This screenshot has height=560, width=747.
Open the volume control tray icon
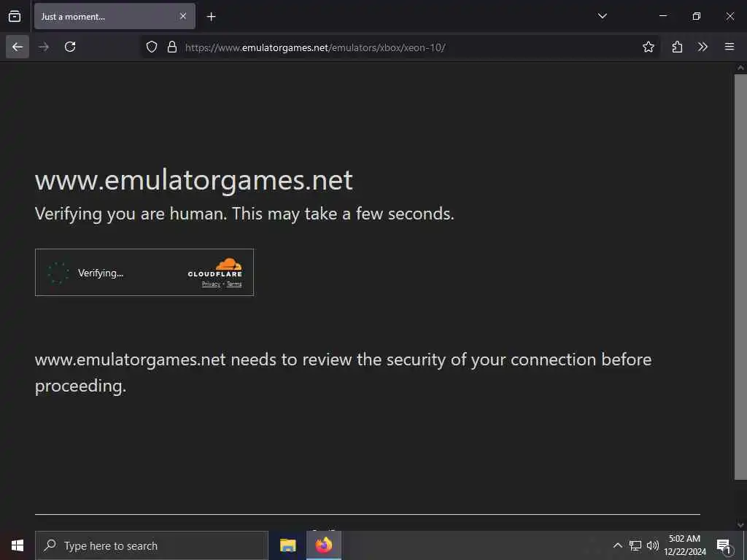pyautogui.click(x=653, y=545)
